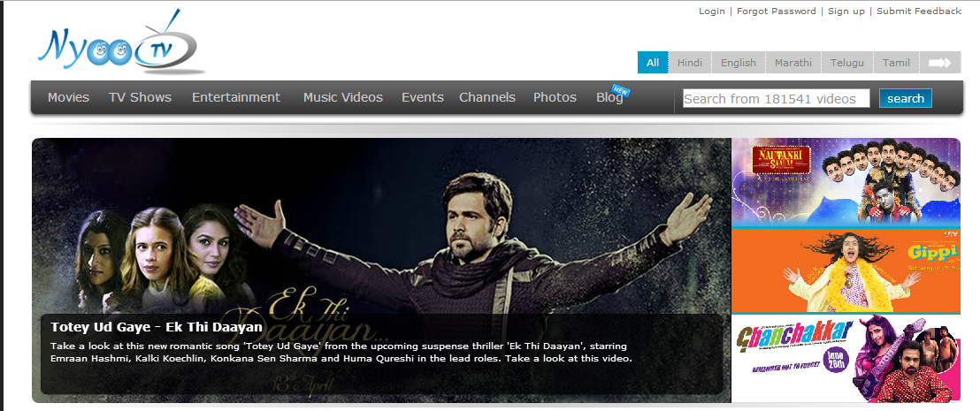Open the Forgot Password link

[777, 11]
